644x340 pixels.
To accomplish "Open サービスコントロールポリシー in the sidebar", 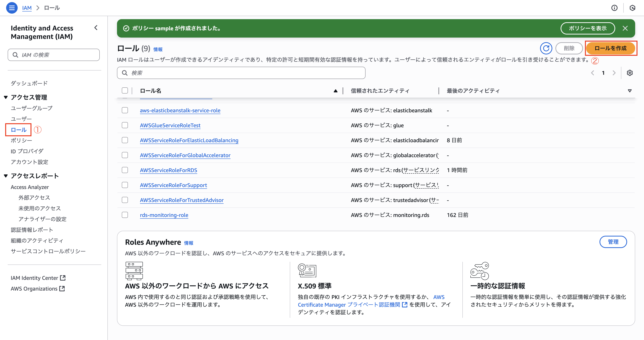I will pos(48,251).
